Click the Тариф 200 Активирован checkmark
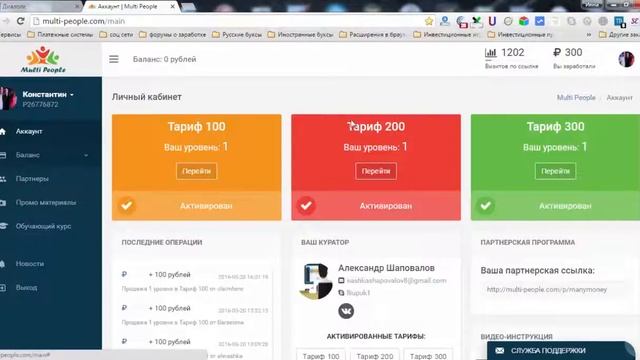 306,205
